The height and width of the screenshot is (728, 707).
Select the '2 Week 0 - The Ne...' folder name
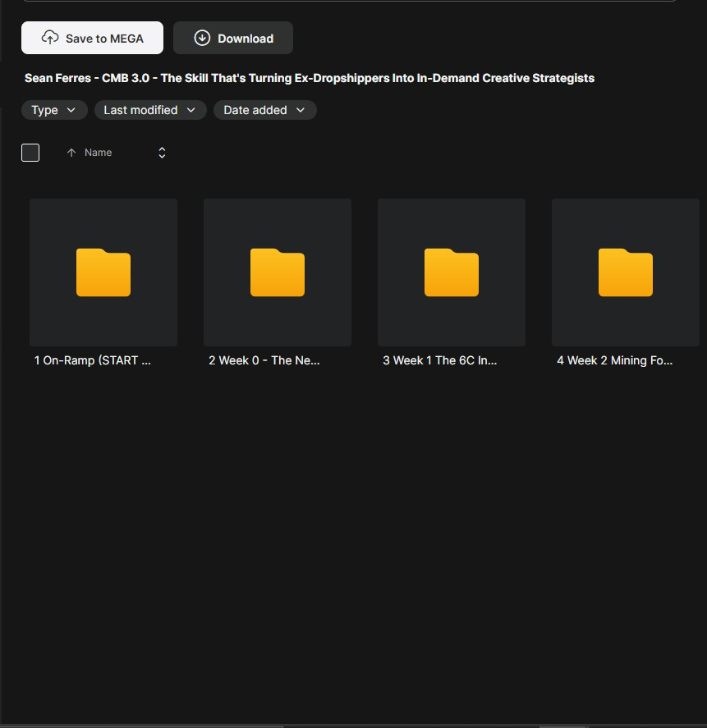264,360
